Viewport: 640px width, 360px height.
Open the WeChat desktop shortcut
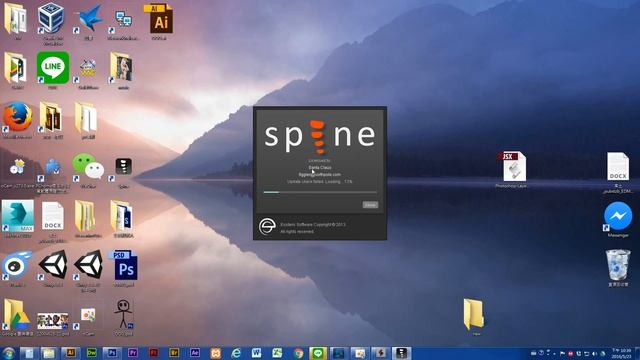tap(88, 167)
